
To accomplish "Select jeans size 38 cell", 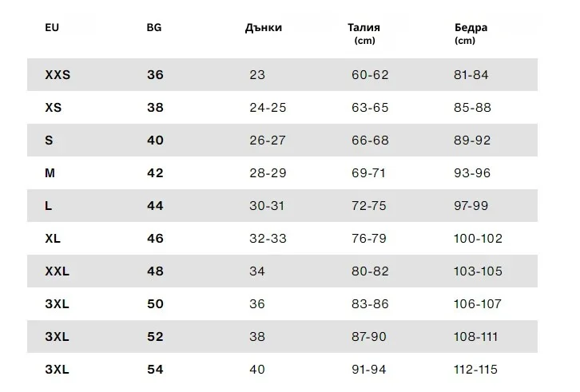I will [256, 337].
